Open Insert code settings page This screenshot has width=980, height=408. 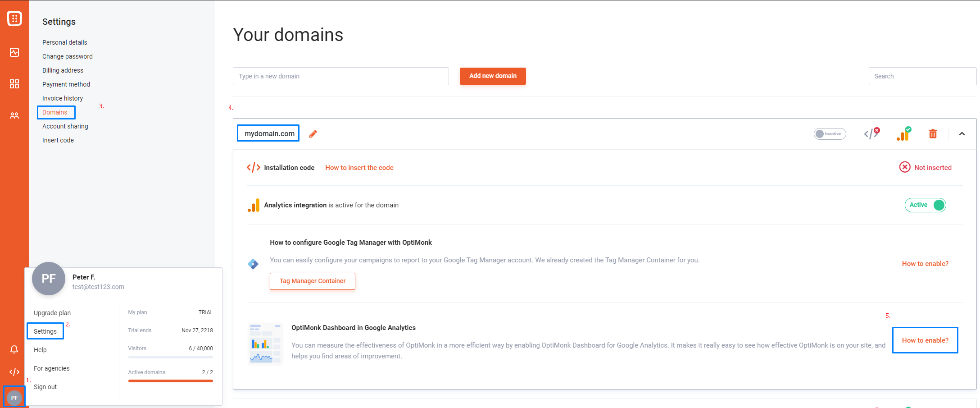pos(58,140)
